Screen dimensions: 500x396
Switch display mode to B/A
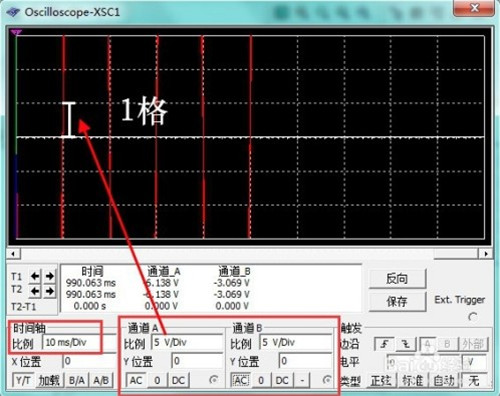tap(77, 380)
